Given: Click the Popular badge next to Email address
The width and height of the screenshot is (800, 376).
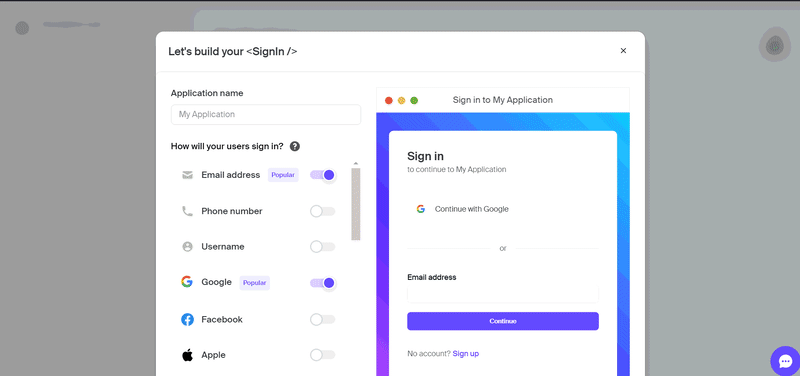Looking at the screenshot, I should pyautogui.click(x=283, y=175).
